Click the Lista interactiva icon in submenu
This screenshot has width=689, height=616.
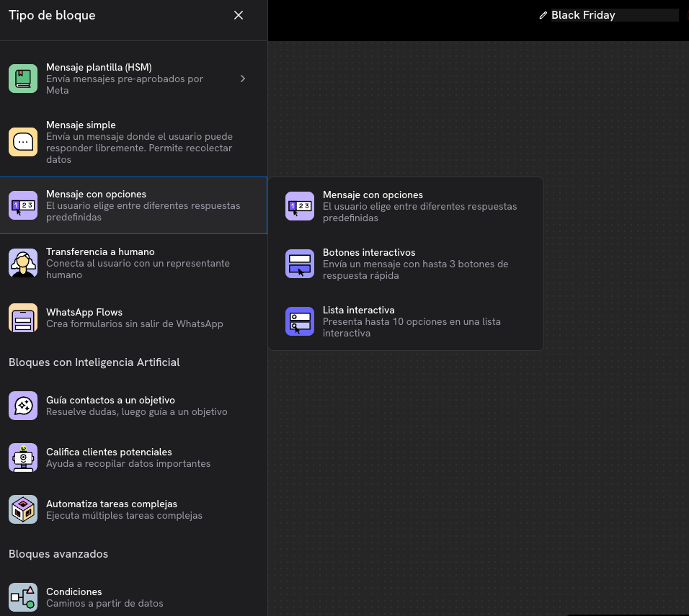click(300, 321)
